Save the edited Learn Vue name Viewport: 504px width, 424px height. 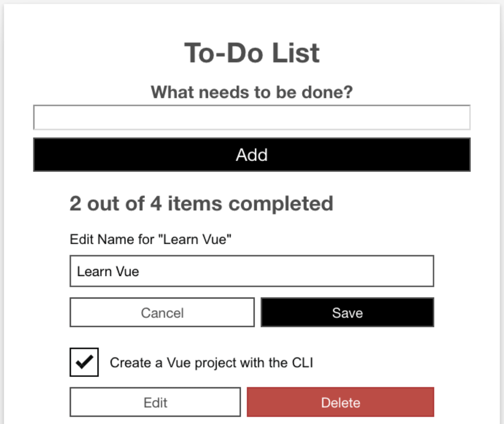[x=347, y=313]
